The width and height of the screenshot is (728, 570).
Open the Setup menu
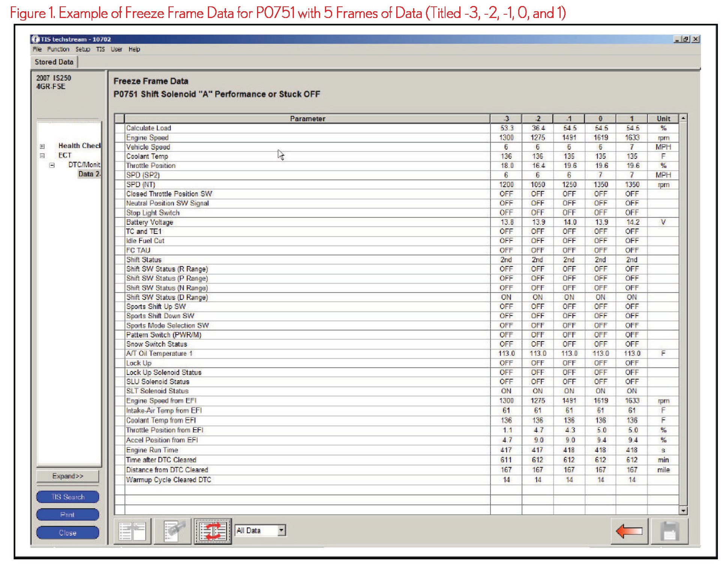[83, 49]
